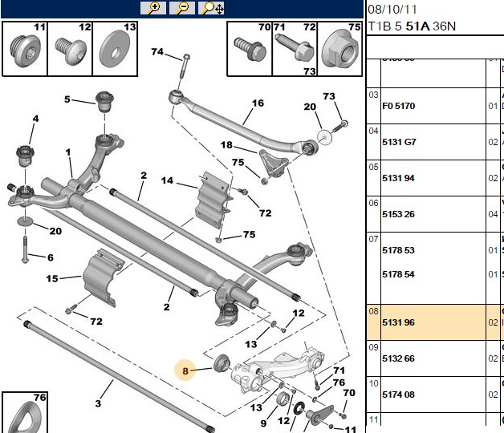
Task: Click part number 5132 66
Action: click(398, 358)
